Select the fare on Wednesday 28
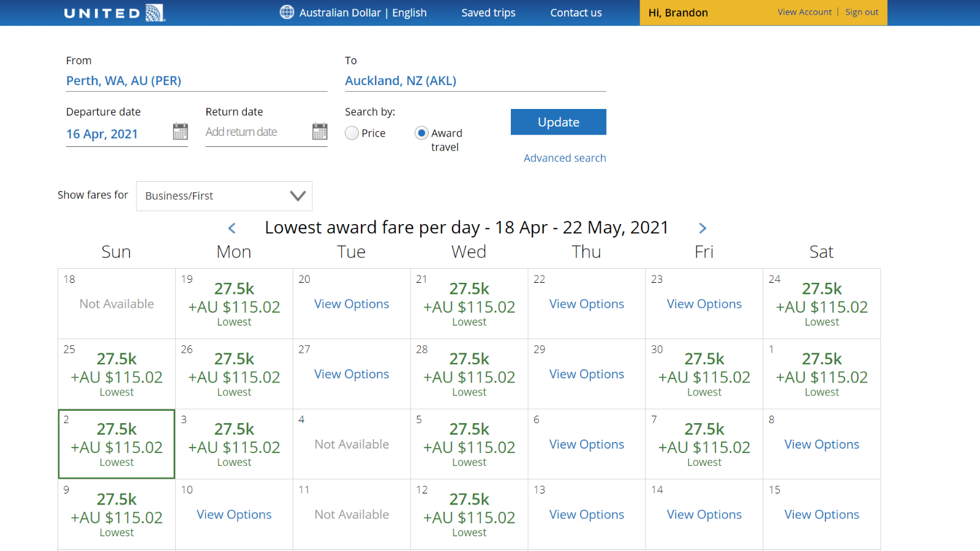980x551 pixels. 469,374
